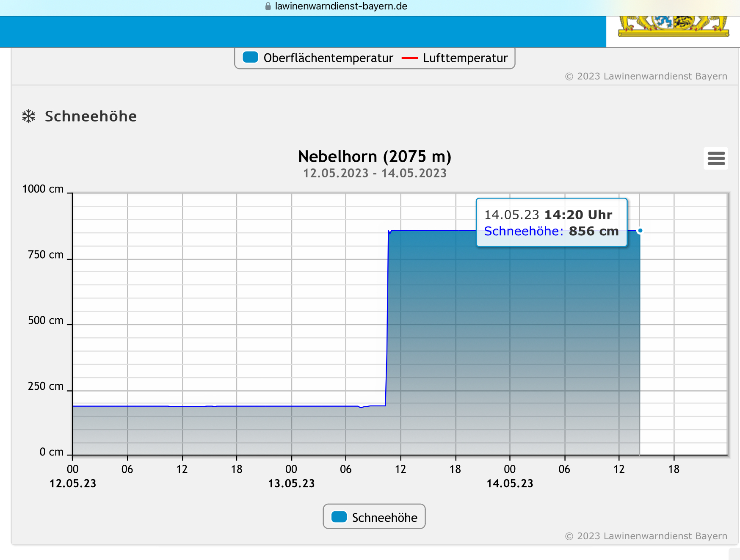The height and width of the screenshot is (560, 740).
Task: Click the blue Oberflächentemperatur legend marker
Action: [250, 58]
